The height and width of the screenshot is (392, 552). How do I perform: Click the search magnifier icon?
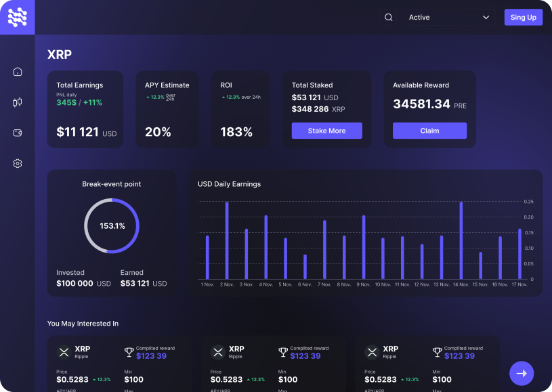pos(389,18)
